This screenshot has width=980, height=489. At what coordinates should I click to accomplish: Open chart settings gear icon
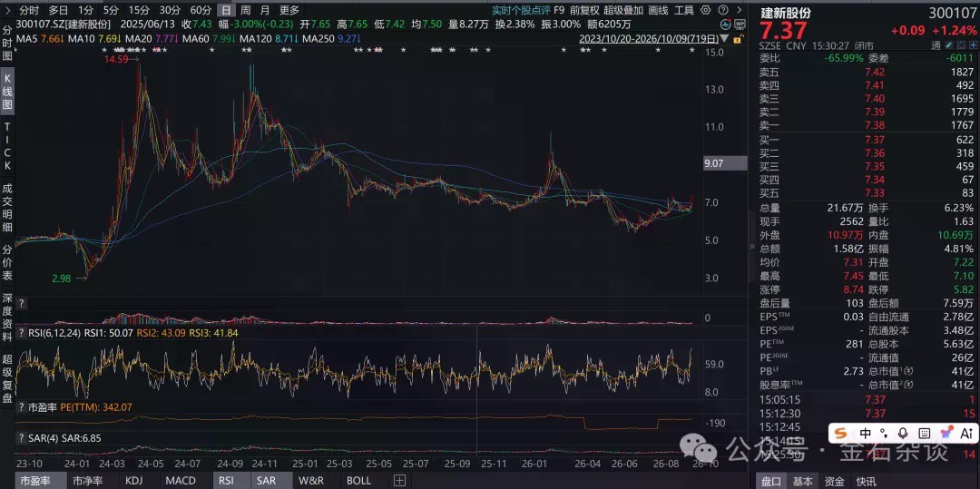click(x=706, y=10)
